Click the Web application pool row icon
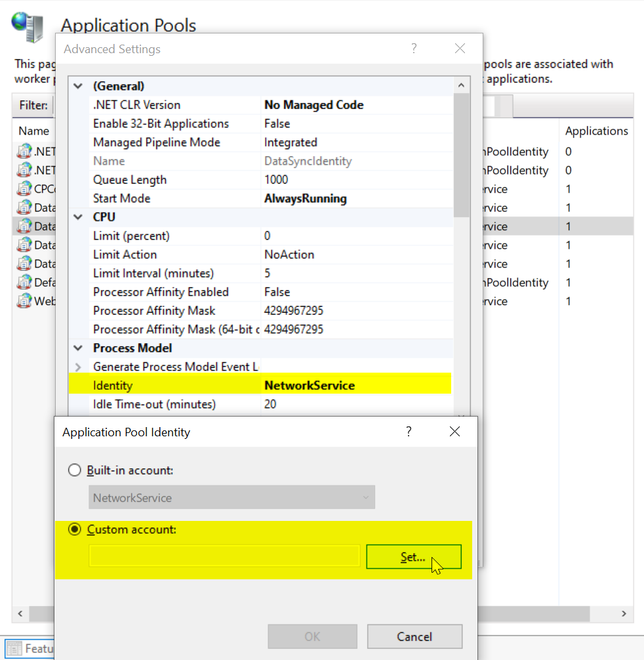This screenshot has width=644, height=660. pos(25,301)
